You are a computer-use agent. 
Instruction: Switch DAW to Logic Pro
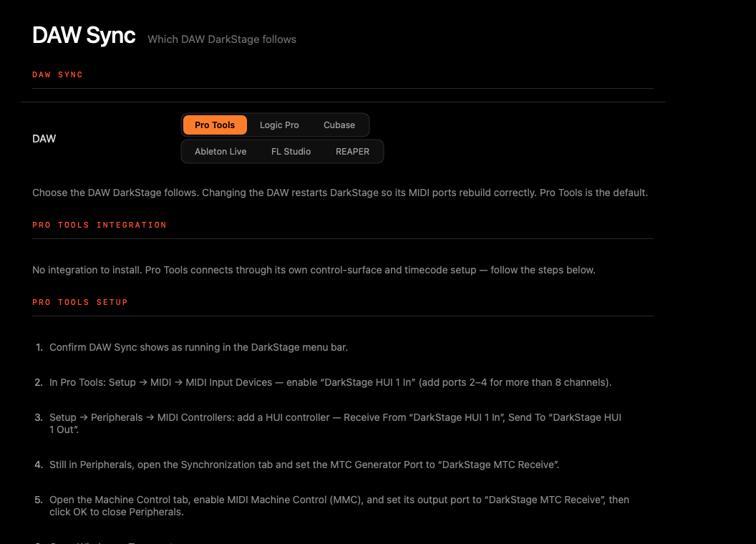(x=279, y=125)
